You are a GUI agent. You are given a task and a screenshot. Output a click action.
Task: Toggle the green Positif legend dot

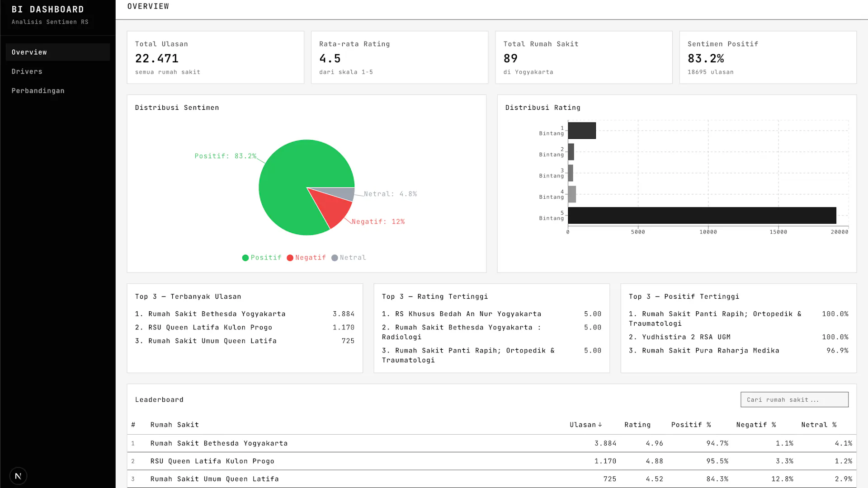pyautogui.click(x=245, y=258)
